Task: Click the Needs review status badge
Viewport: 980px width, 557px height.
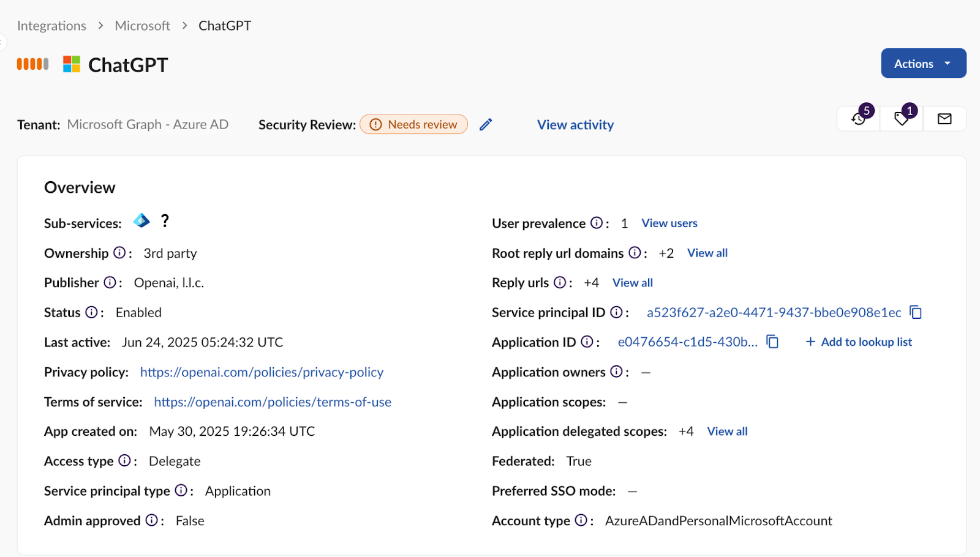Action: click(414, 125)
